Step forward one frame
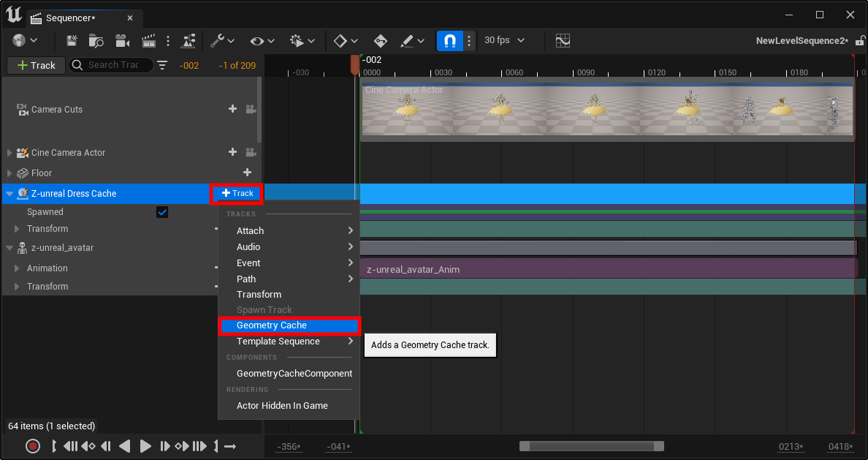The image size is (868, 460). pyautogui.click(x=165, y=446)
